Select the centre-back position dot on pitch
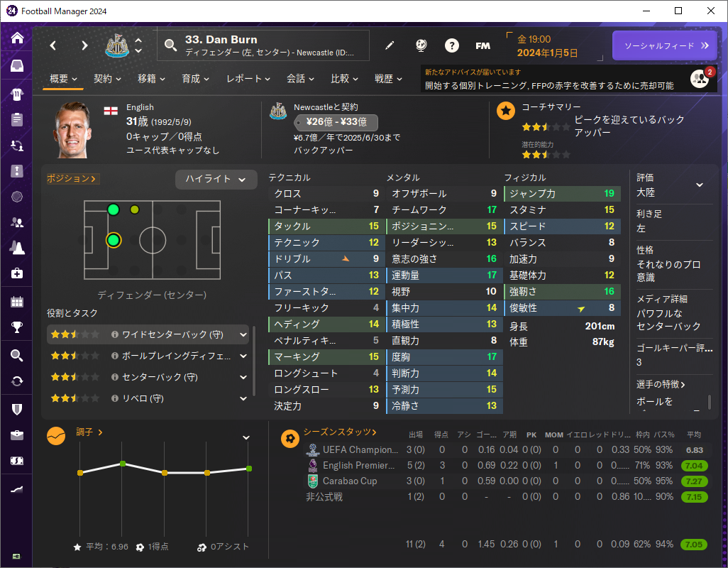The height and width of the screenshot is (568, 728). pyautogui.click(x=114, y=240)
